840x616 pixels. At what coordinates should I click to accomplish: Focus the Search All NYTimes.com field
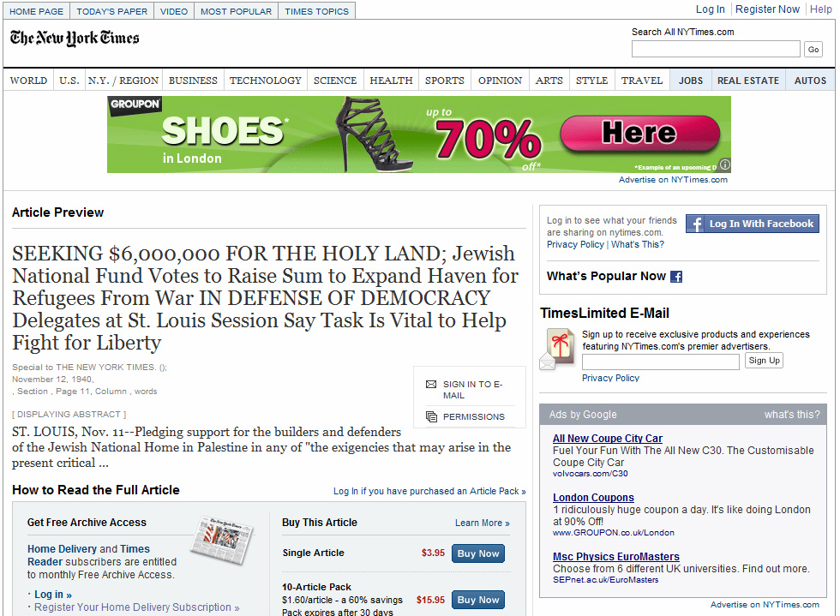click(x=716, y=50)
